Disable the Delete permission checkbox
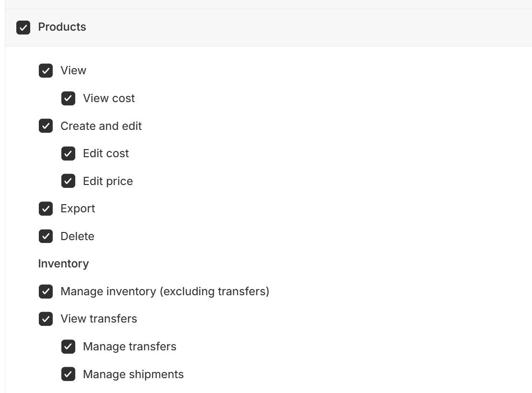This screenshot has height=393, width=532. click(46, 236)
